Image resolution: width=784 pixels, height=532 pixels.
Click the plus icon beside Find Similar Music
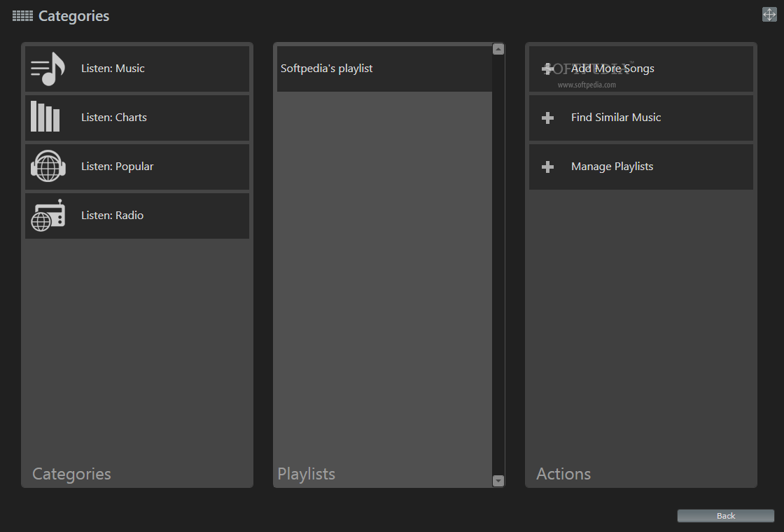click(547, 118)
